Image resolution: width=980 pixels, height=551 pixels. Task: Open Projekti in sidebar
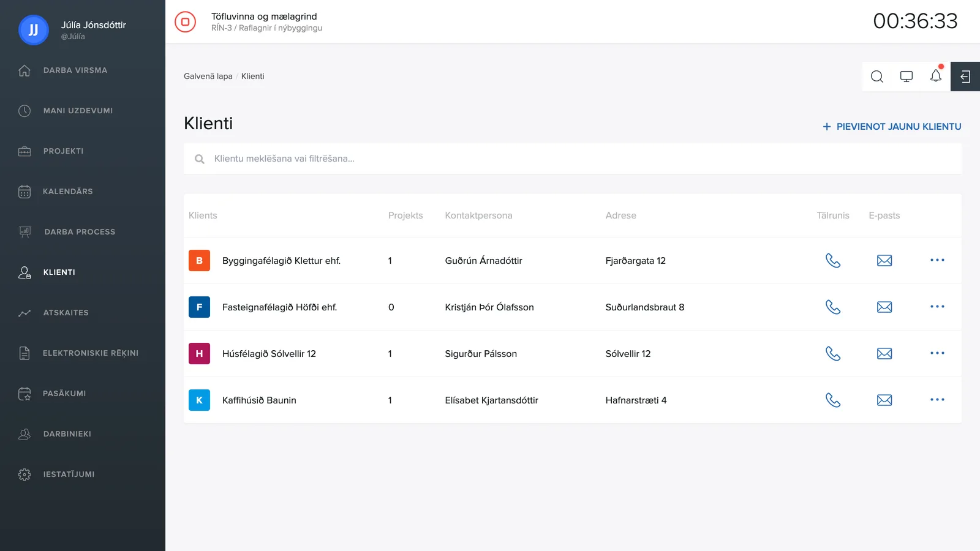coord(63,151)
